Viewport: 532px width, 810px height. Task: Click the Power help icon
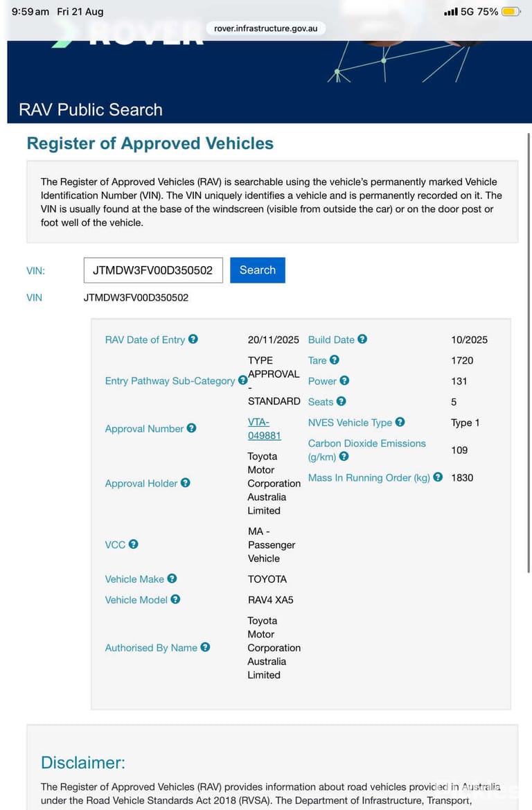344,380
